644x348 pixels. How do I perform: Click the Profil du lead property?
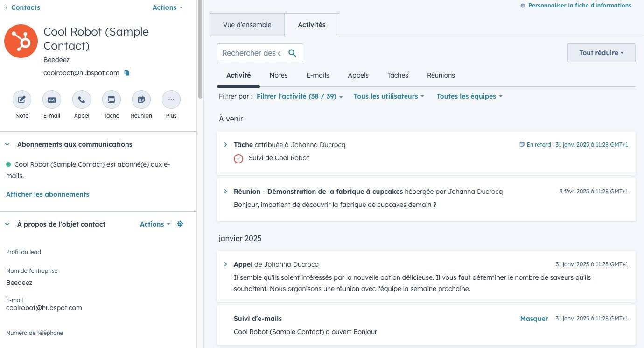23,252
